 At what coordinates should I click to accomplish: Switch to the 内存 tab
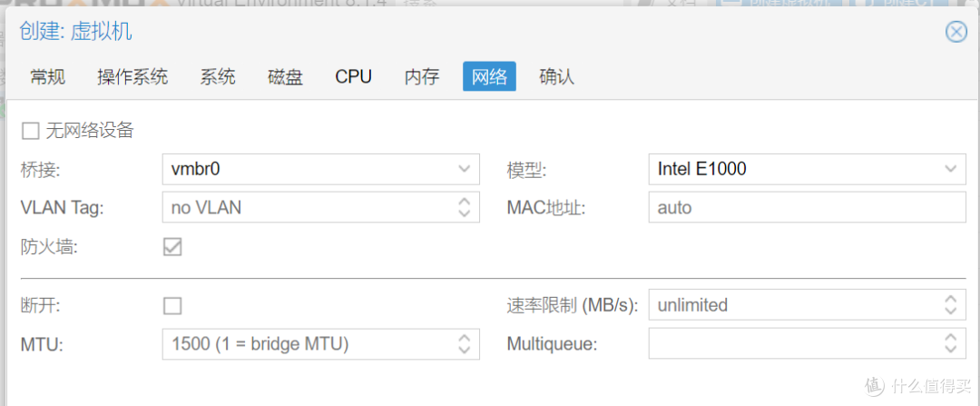(422, 77)
